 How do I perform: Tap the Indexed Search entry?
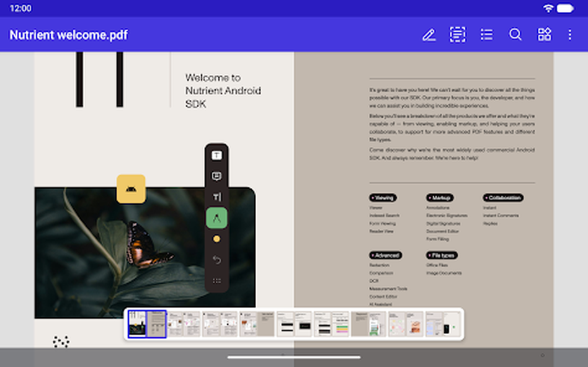coord(385,216)
